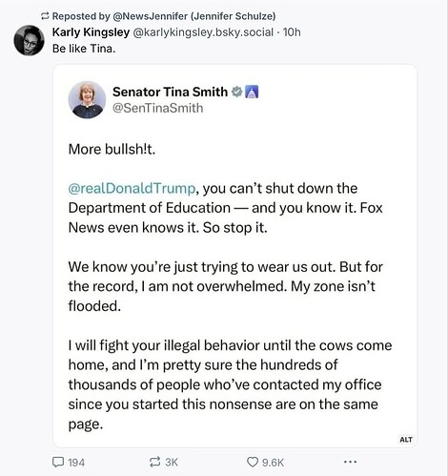Open the three-dot more options menu
This screenshot has width=448, height=476.
[350, 462]
